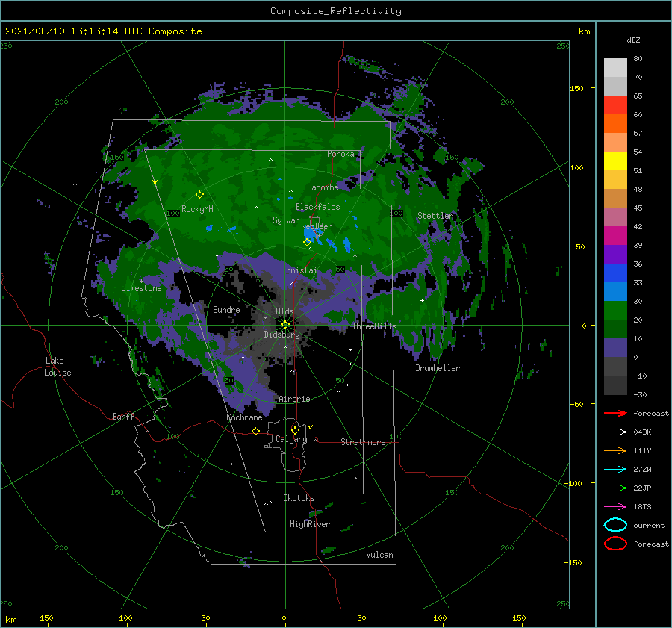
Task: Select the yellow 51-54 dBZ color band
Action: [615, 161]
